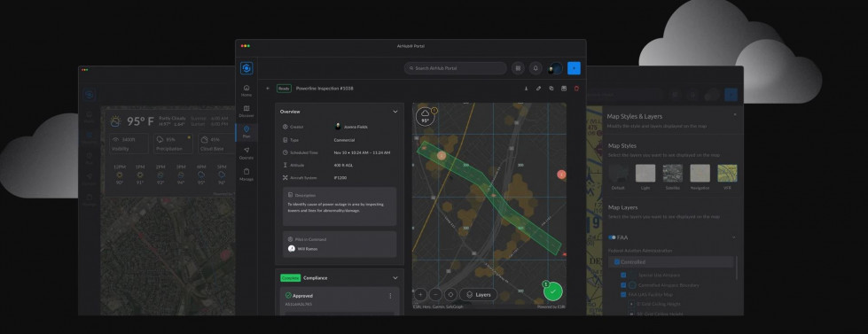Click the Visibility card in the left window
This screenshot has height=334, width=868.
point(129,144)
